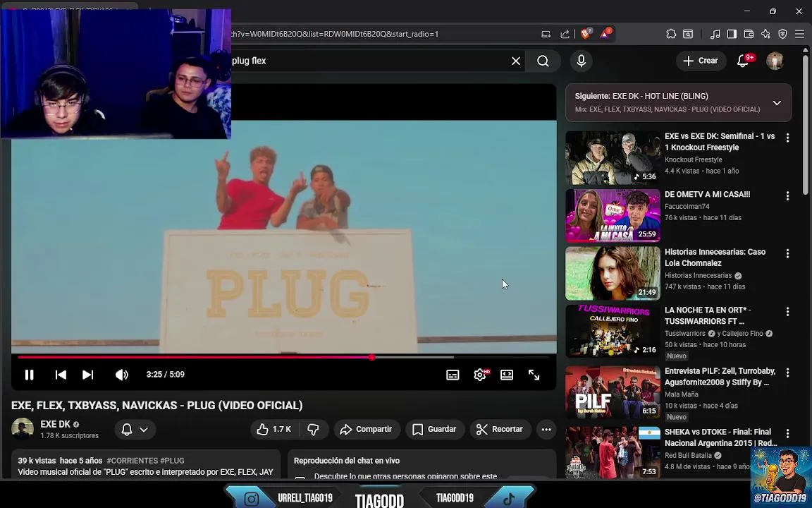This screenshot has height=508, width=812.
Task: Open LA NOCHE TA EN ORT video title
Action: [x=708, y=315]
